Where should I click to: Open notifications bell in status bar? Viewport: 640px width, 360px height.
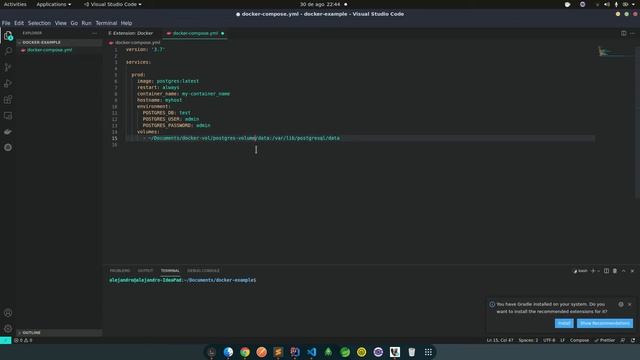click(633, 340)
